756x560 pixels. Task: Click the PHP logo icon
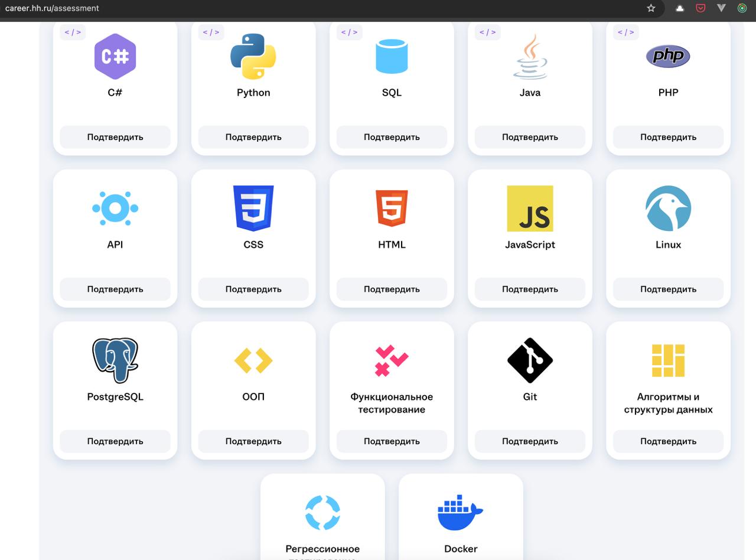tap(668, 56)
